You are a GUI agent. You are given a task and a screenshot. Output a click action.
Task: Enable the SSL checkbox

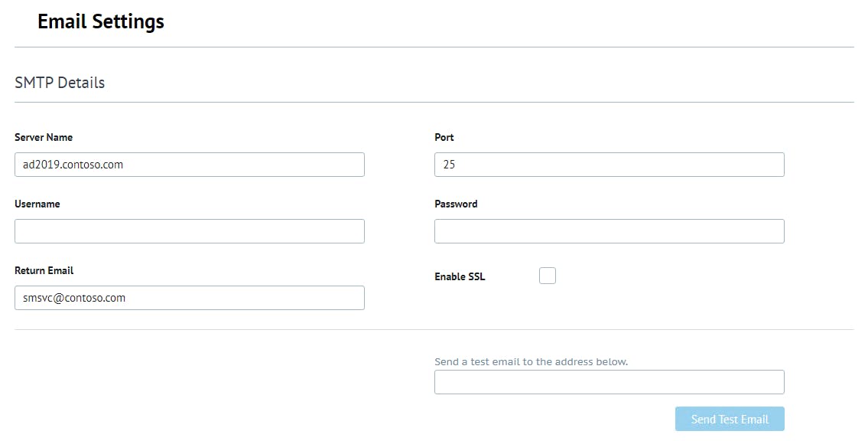(548, 276)
